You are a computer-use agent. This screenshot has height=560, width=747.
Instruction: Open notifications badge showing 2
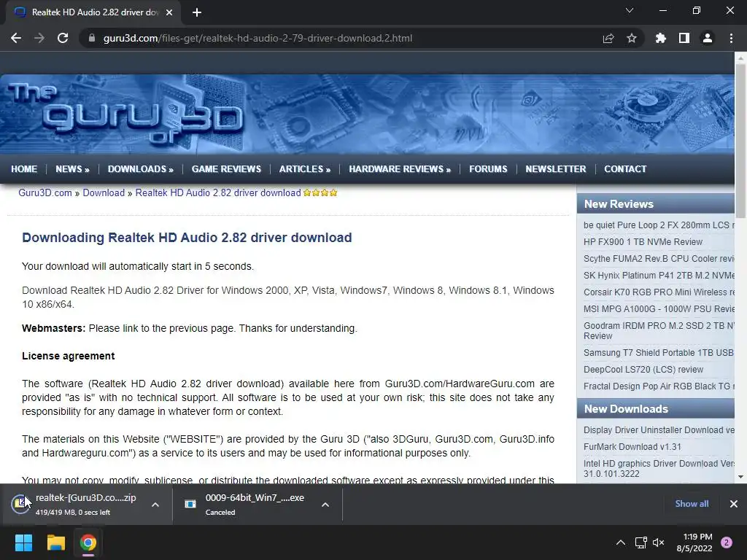pyautogui.click(x=727, y=542)
